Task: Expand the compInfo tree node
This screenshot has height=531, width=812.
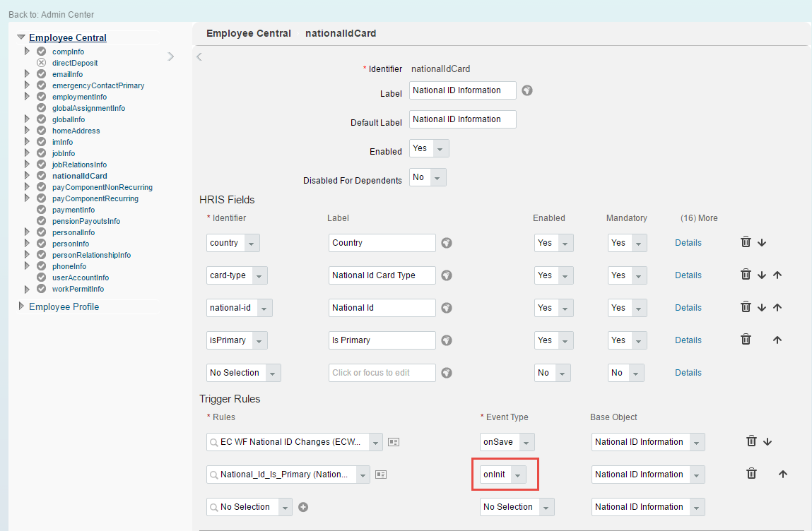Action: pyautogui.click(x=27, y=52)
